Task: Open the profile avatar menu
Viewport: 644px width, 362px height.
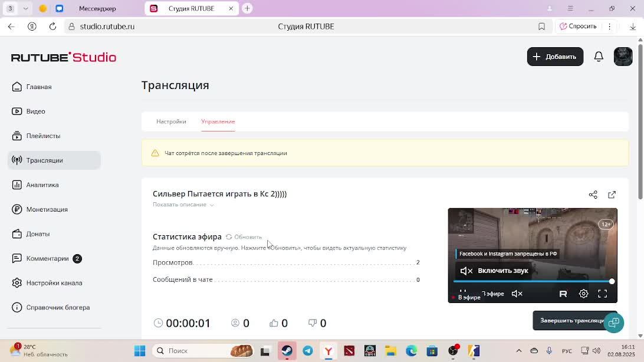Action: 623,57
